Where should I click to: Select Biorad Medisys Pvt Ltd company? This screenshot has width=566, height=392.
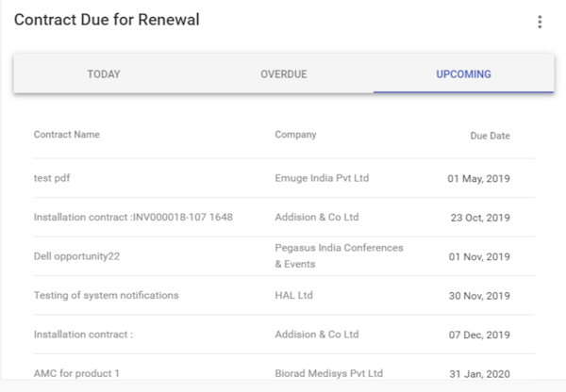(x=328, y=373)
